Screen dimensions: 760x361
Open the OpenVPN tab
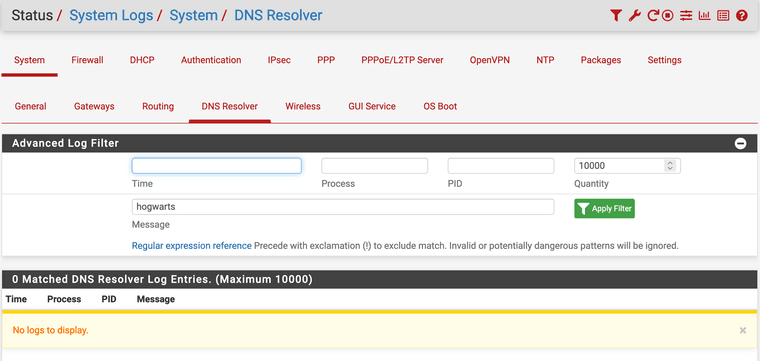pos(490,60)
